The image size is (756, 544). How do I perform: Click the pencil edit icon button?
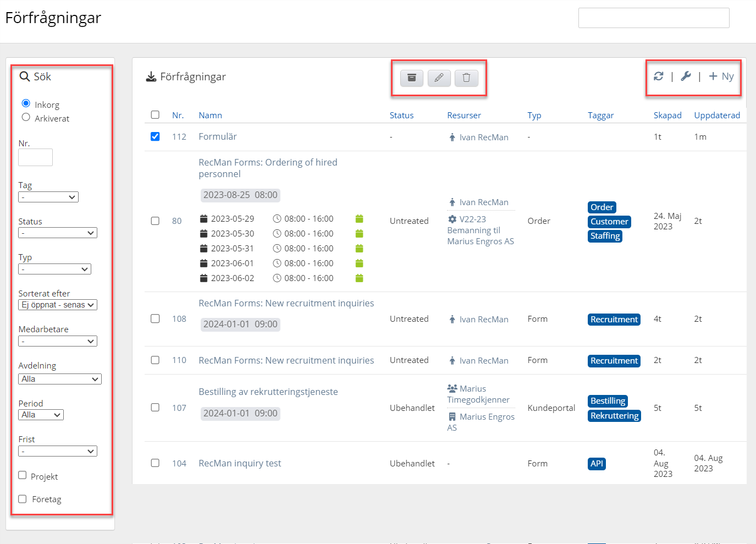click(x=439, y=78)
